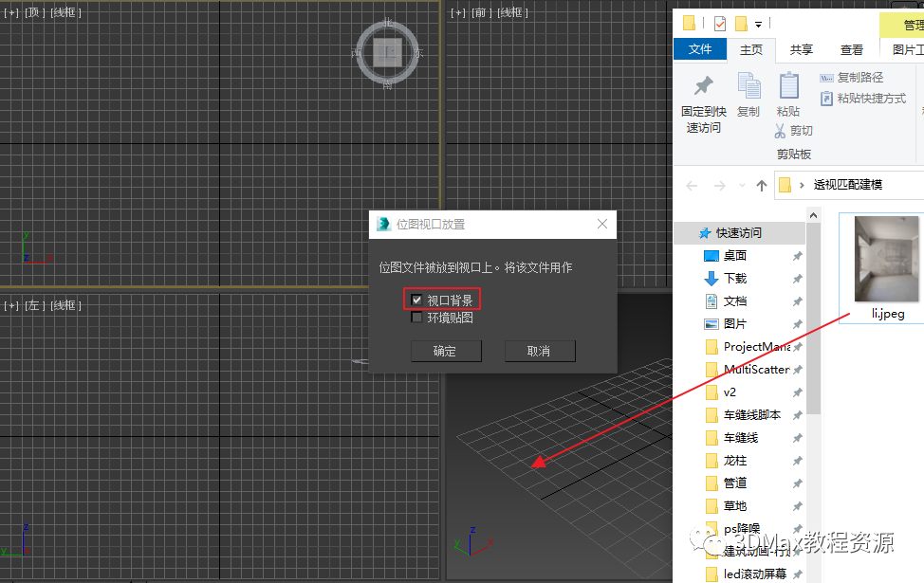The width and height of the screenshot is (924, 583).
Task: Open quick access toolbar customize dropdown
Action: (758, 24)
